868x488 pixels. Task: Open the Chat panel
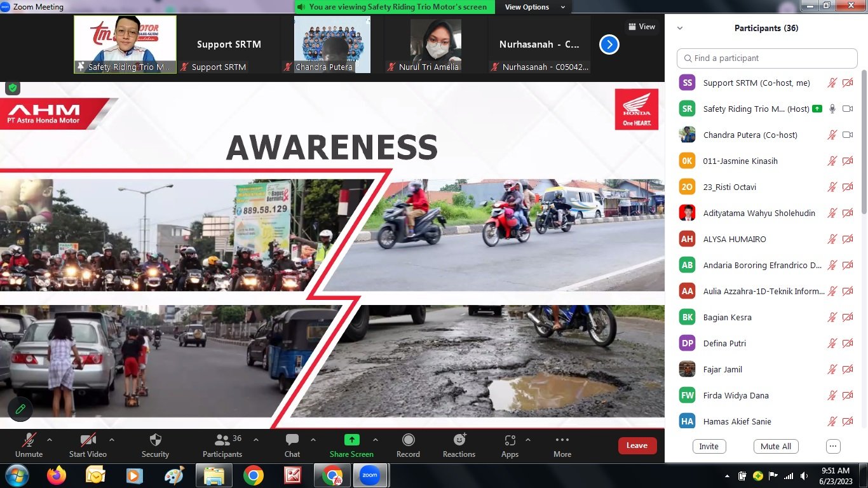[292, 440]
